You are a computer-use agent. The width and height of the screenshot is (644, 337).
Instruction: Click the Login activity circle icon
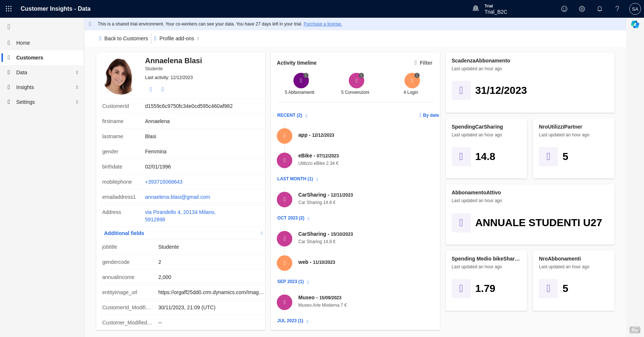tap(412, 80)
